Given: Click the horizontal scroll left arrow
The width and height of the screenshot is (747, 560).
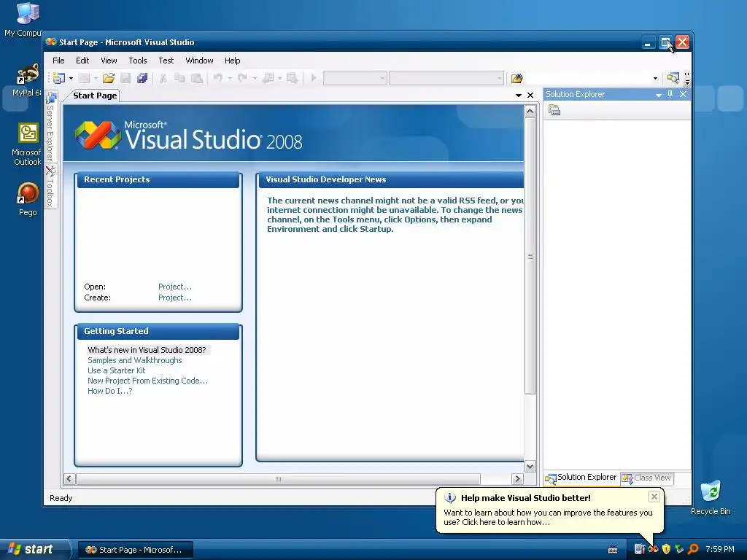Looking at the screenshot, I should 69,478.
